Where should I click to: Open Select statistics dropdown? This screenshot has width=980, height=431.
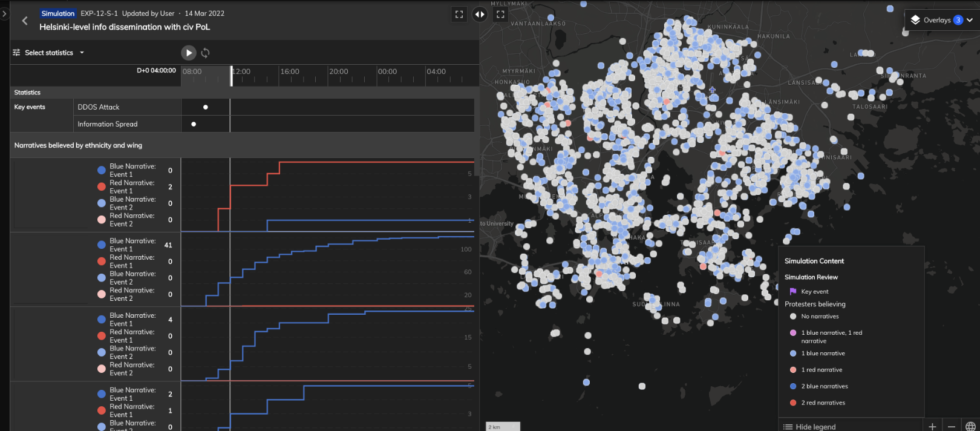pyautogui.click(x=49, y=53)
